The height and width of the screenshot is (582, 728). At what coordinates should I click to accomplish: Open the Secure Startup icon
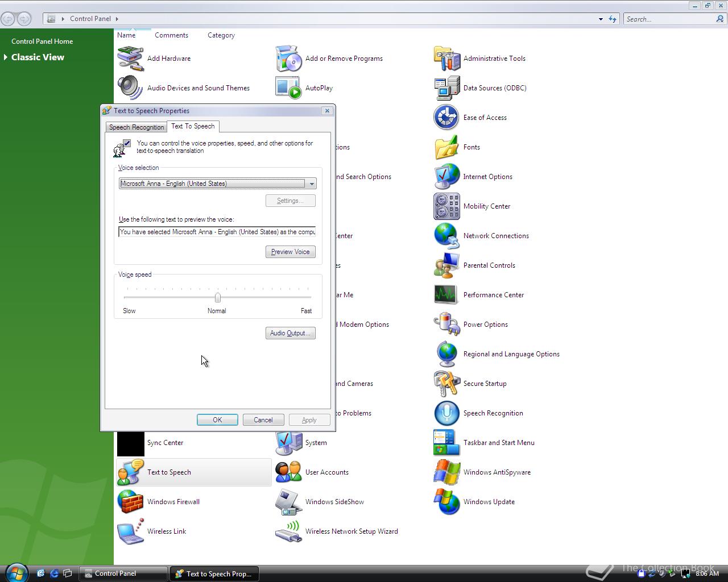[446, 384]
